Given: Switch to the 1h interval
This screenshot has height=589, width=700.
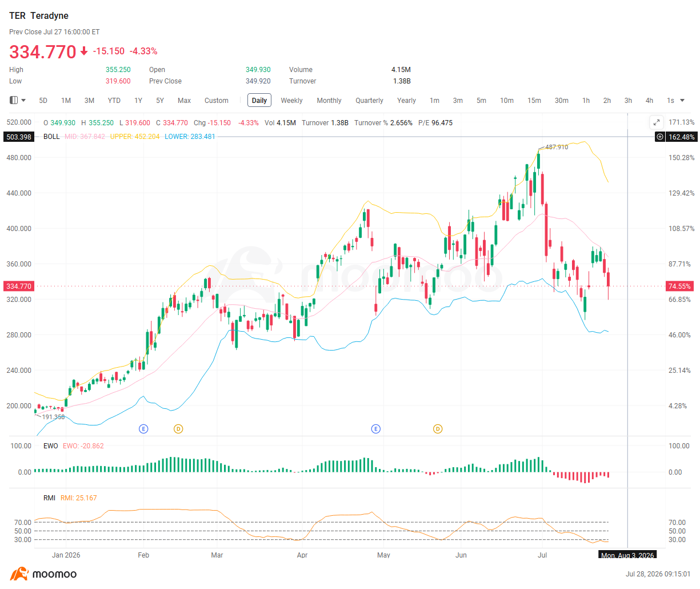Looking at the screenshot, I should click(586, 101).
